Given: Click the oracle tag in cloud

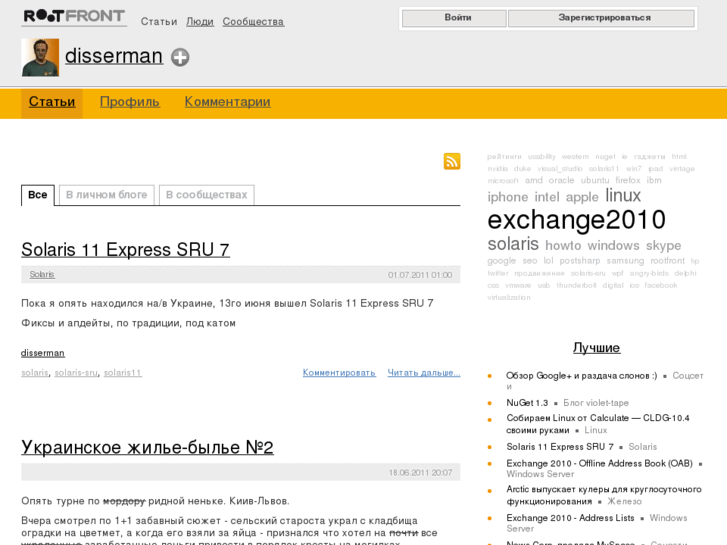Looking at the screenshot, I should [561, 180].
